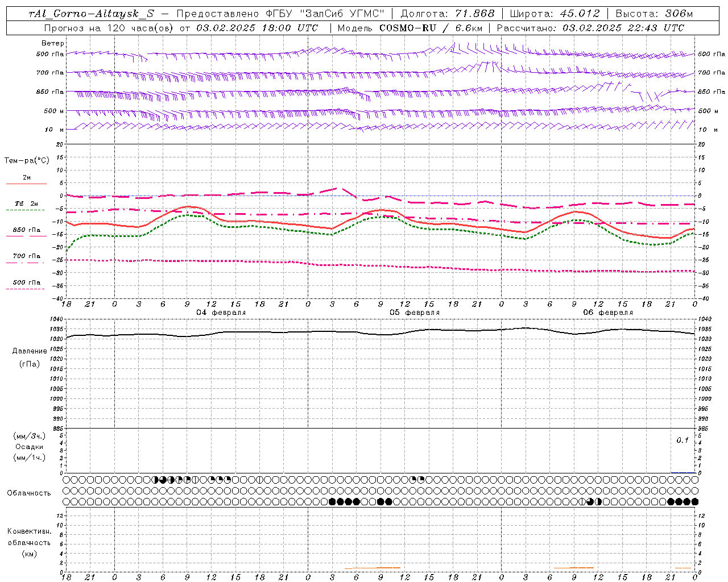Click the longitude value Долгота: 71.868

click(x=448, y=14)
